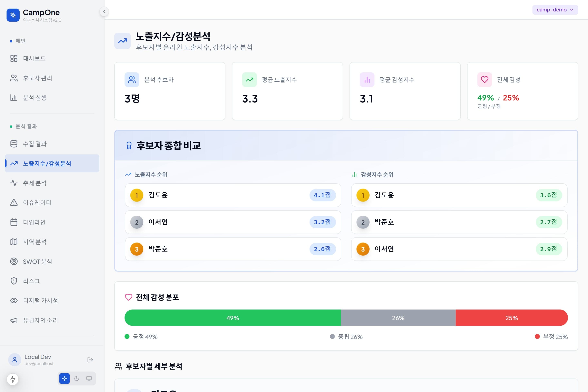
Task: Select 이서연 row in 노출지수 순위
Action: [233, 222]
